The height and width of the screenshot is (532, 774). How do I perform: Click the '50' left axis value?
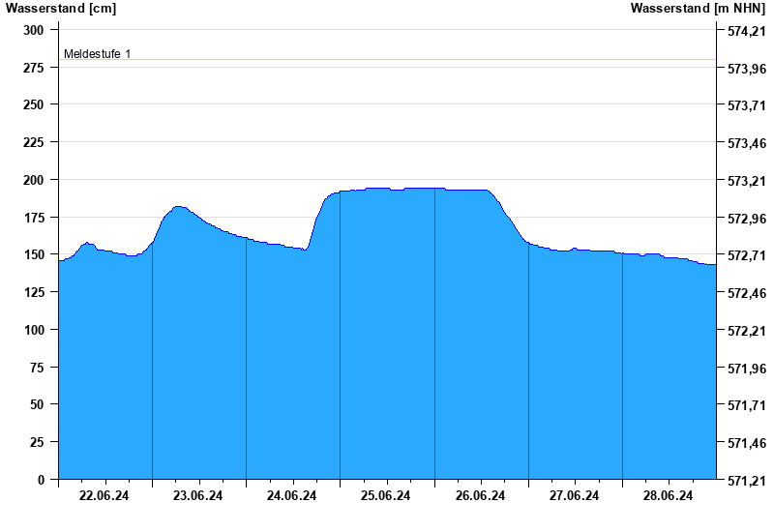click(x=37, y=404)
